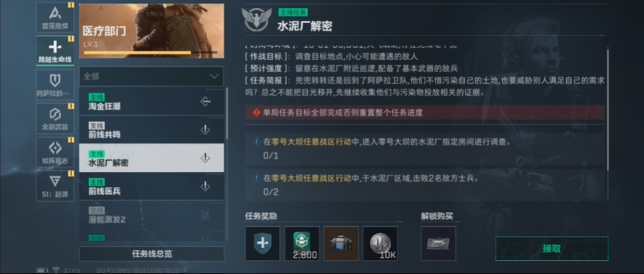Open the 阿萨拉的 shield category
Viewport: 644px width, 274px height.
tap(55, 84)
